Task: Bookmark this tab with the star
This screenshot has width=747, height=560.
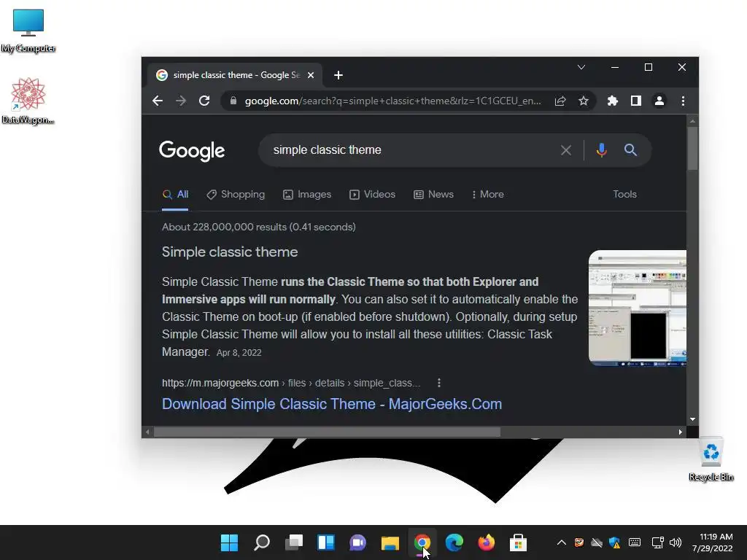Action: point(583,101)
